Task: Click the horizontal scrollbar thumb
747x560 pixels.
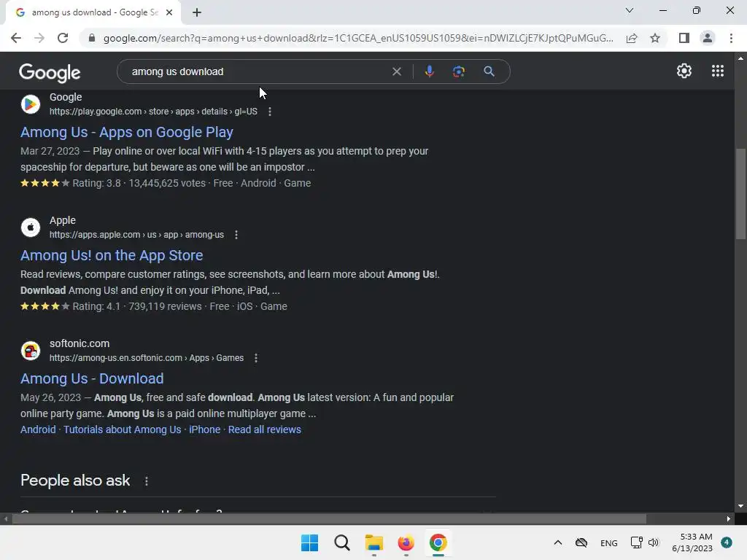Action: tap(329, 518)
